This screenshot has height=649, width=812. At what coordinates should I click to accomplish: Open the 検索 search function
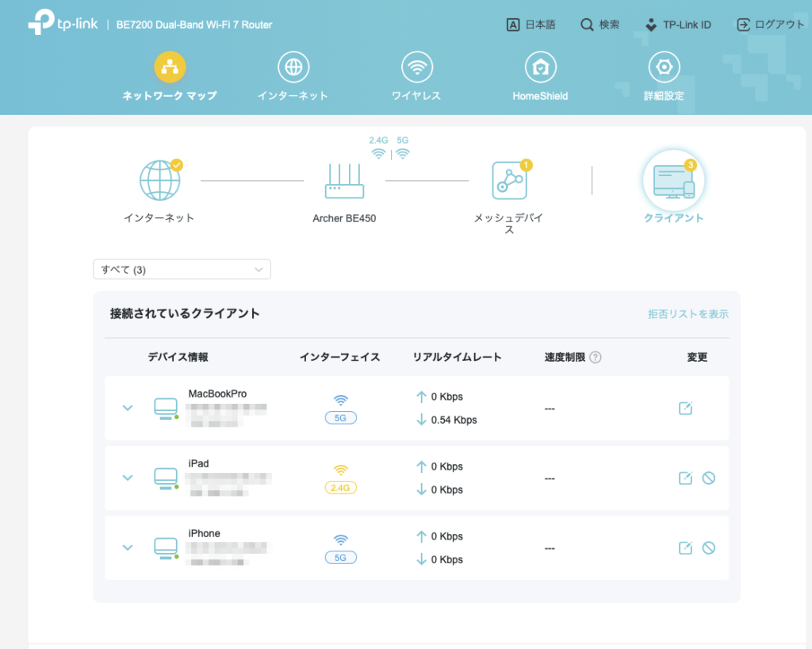[600, 25]
